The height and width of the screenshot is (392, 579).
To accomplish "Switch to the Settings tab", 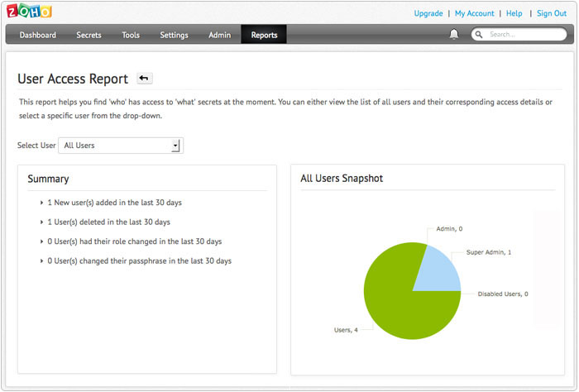I will (174, 35).
